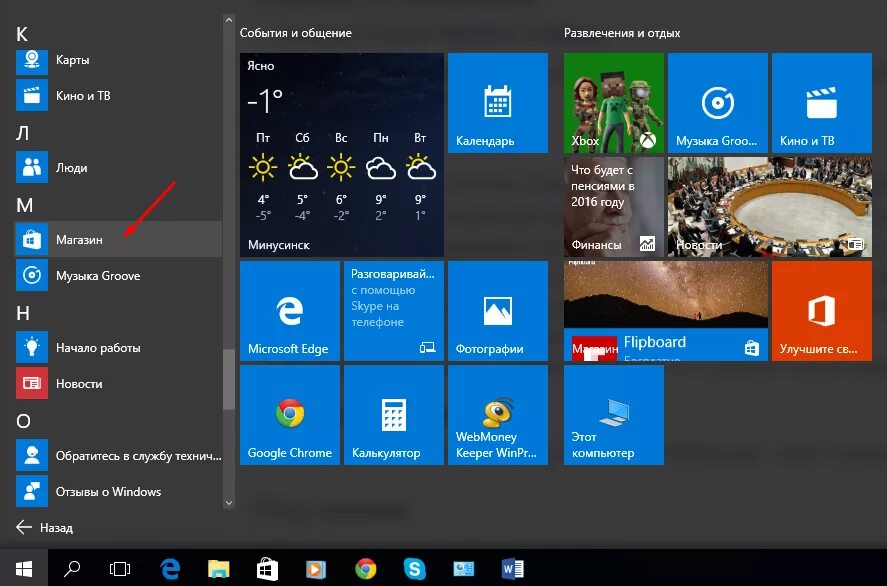887x586 pixels.
Task: Open Skype from the taskbar
Action: click(x=414, y=568)
